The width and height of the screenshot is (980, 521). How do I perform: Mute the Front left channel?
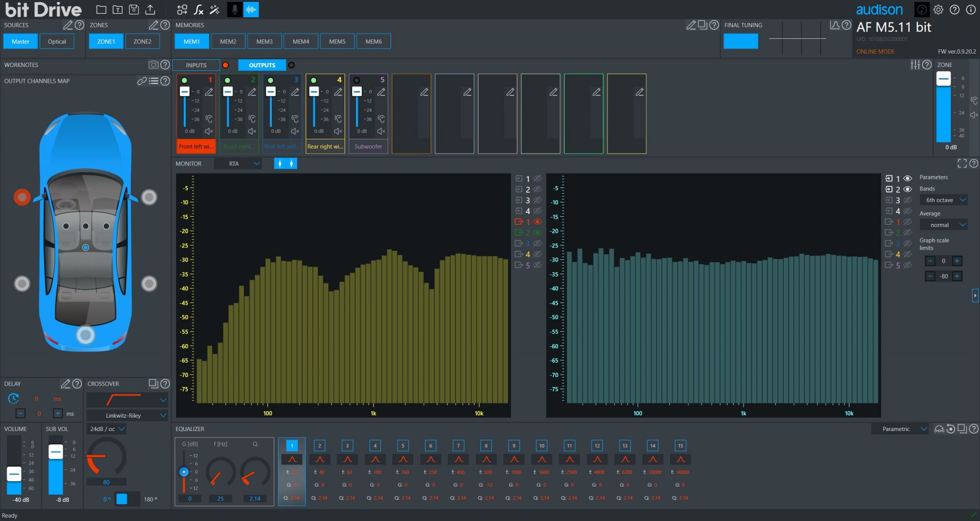(x=209, y=132)
